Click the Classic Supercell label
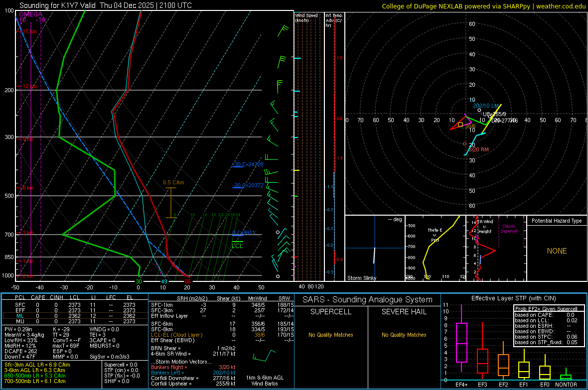 pos(509,229)
